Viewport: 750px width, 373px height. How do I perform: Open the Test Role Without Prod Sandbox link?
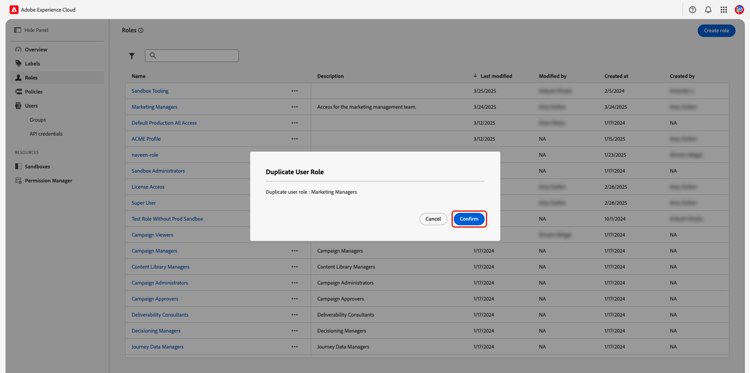pyautogui.click(x=167, y=219)
